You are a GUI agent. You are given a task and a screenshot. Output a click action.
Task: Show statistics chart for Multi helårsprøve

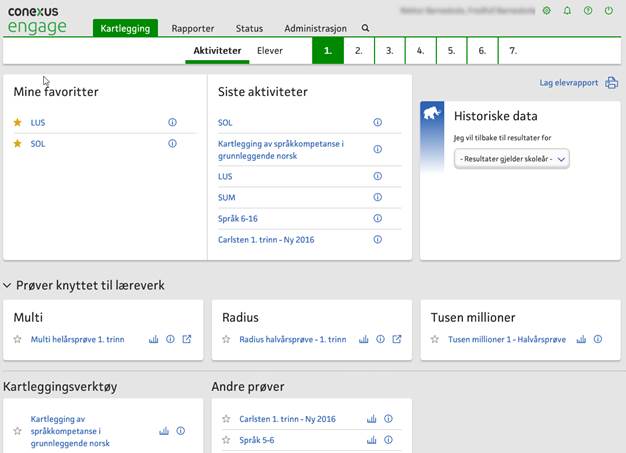pos(154,339)
